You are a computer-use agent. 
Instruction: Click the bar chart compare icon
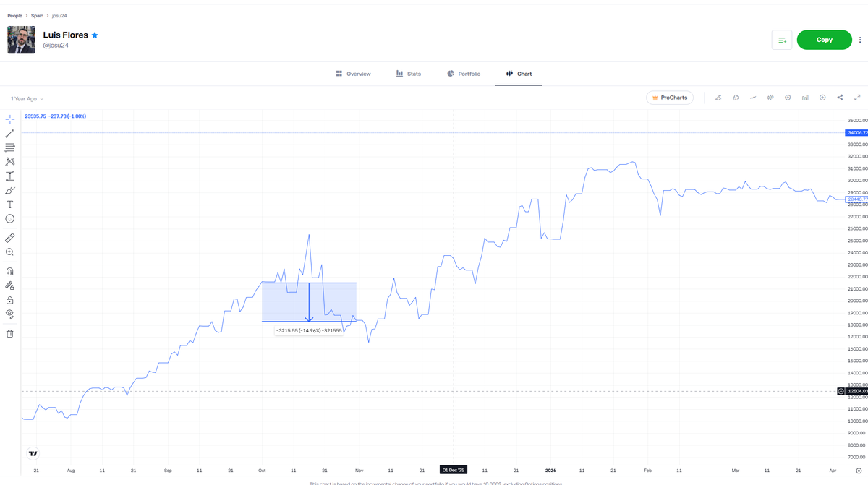click(x=805, y=98)
